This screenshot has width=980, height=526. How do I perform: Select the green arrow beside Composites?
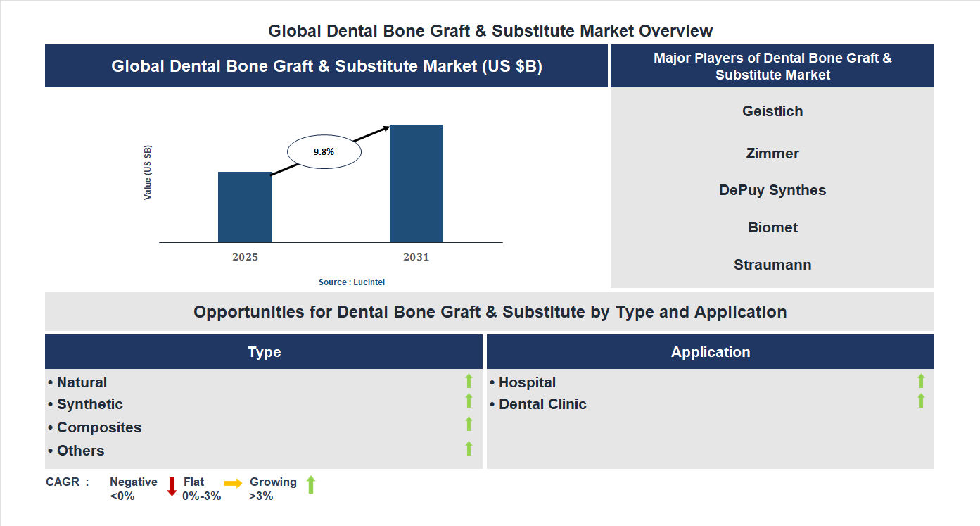click(469, 424)
